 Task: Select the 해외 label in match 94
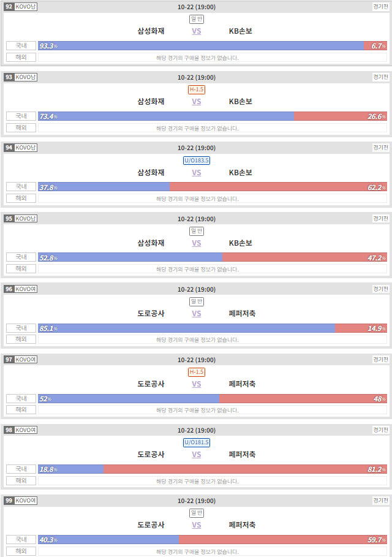click(21, 198)
